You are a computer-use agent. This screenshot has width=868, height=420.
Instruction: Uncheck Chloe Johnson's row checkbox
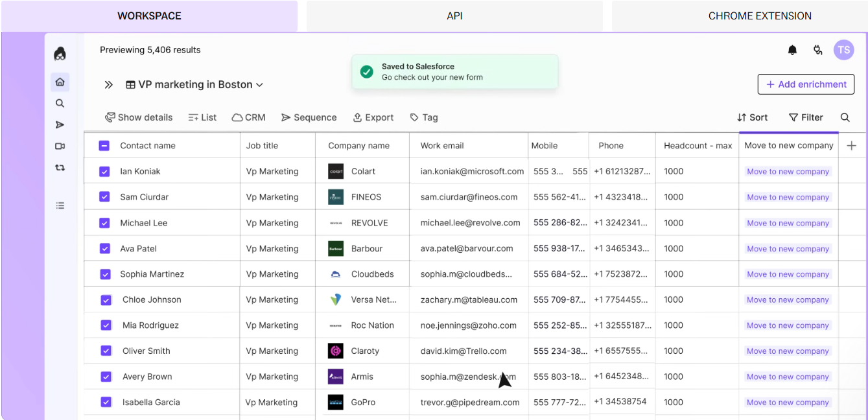[106, 299]
